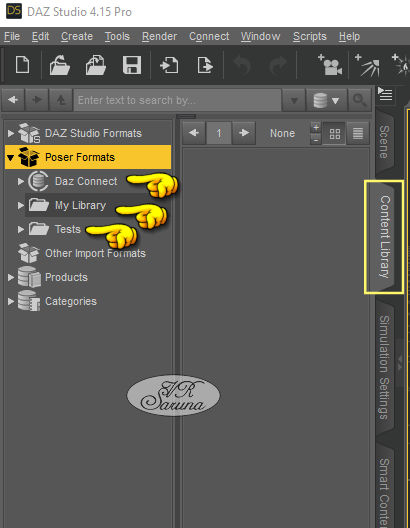Go to next results page
Image resolution: width=410 pixels, height=528 pixels.
point(244,133)
